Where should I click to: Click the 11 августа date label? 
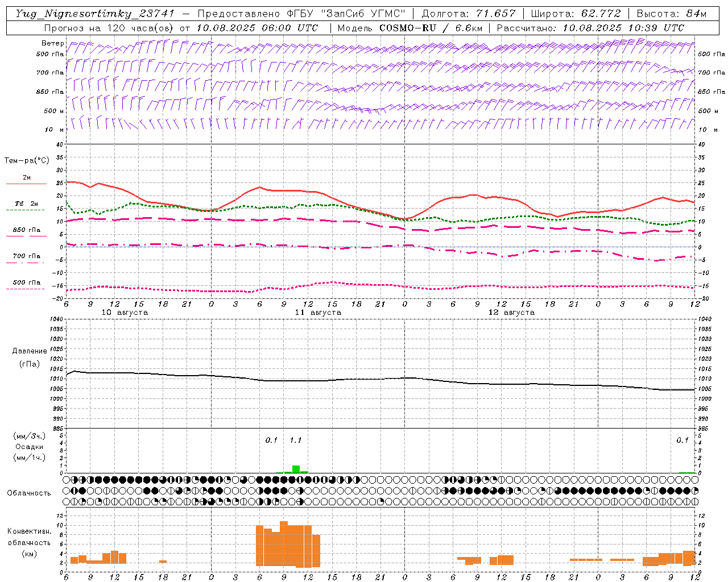point(318,313)
